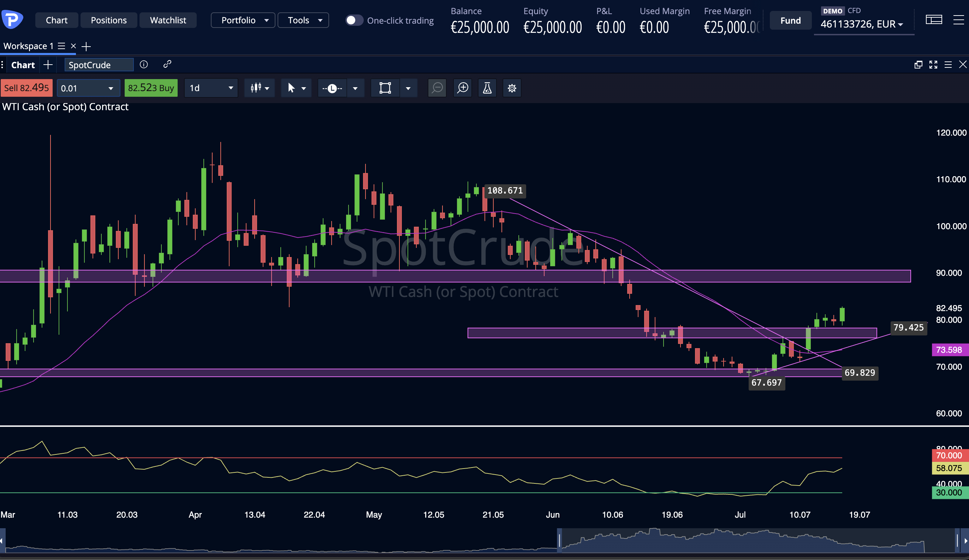969x560 pixels.
Task: Expand the Tools dropdown
Action: 303,20
